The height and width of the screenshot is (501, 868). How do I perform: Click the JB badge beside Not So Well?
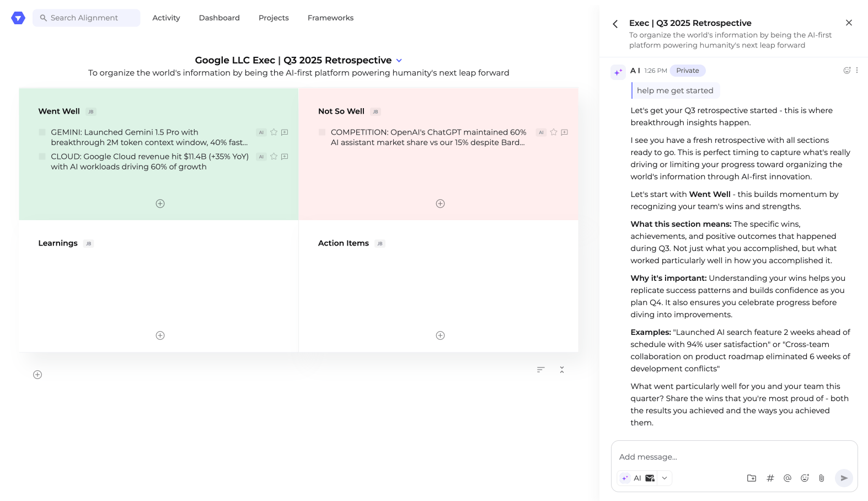376,112
